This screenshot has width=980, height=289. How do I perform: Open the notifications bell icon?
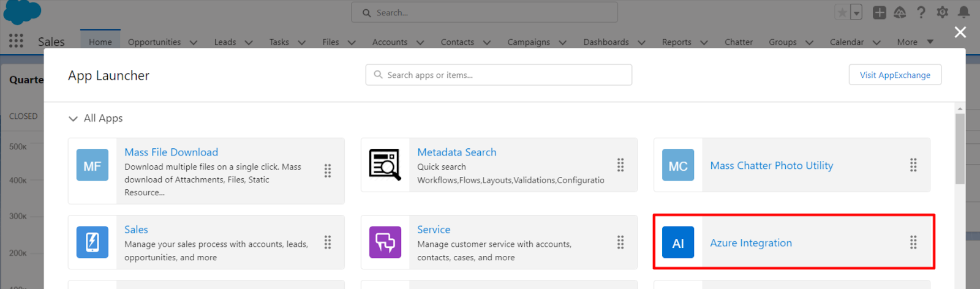(x=963, y=12)
